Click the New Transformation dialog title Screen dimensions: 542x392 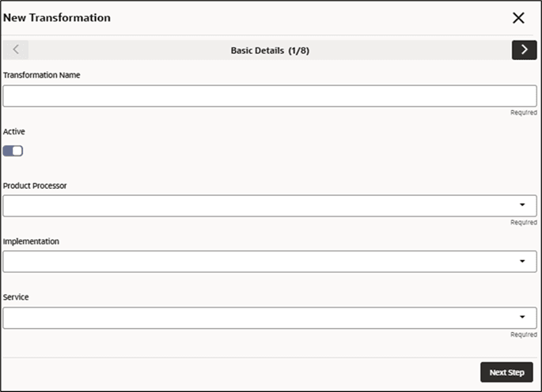point(57,17)
